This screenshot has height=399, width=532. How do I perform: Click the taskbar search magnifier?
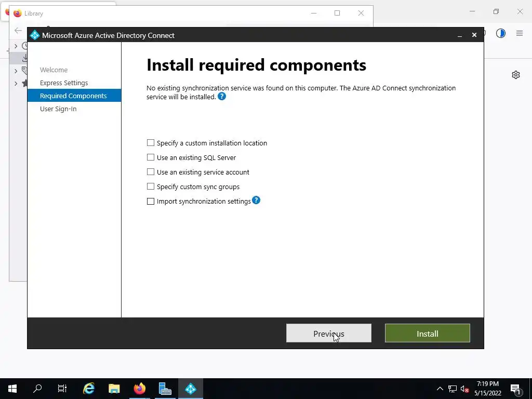click(37, 389)
